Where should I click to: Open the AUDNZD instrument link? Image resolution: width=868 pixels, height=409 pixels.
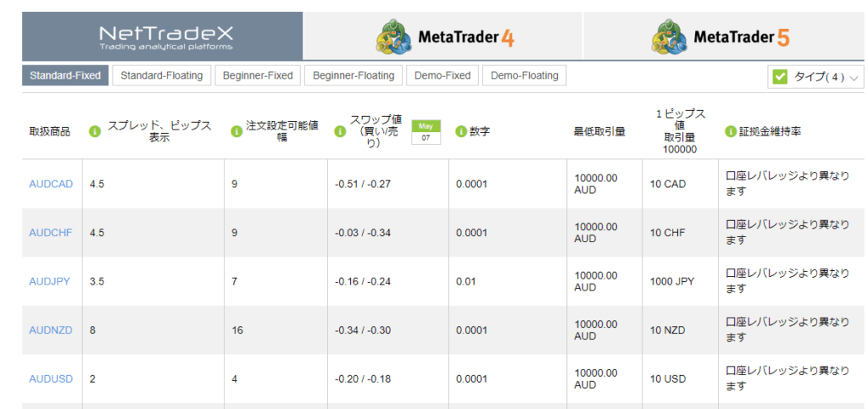point(51,330)
